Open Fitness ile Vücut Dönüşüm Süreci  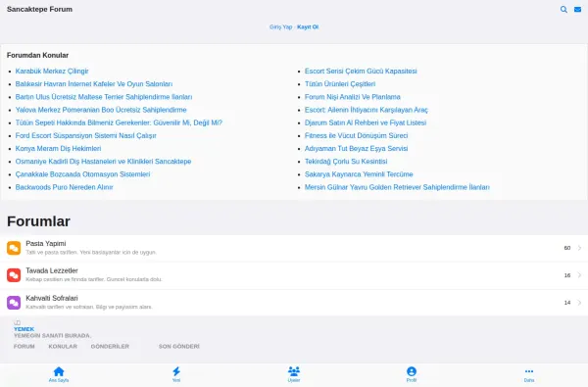356,136
